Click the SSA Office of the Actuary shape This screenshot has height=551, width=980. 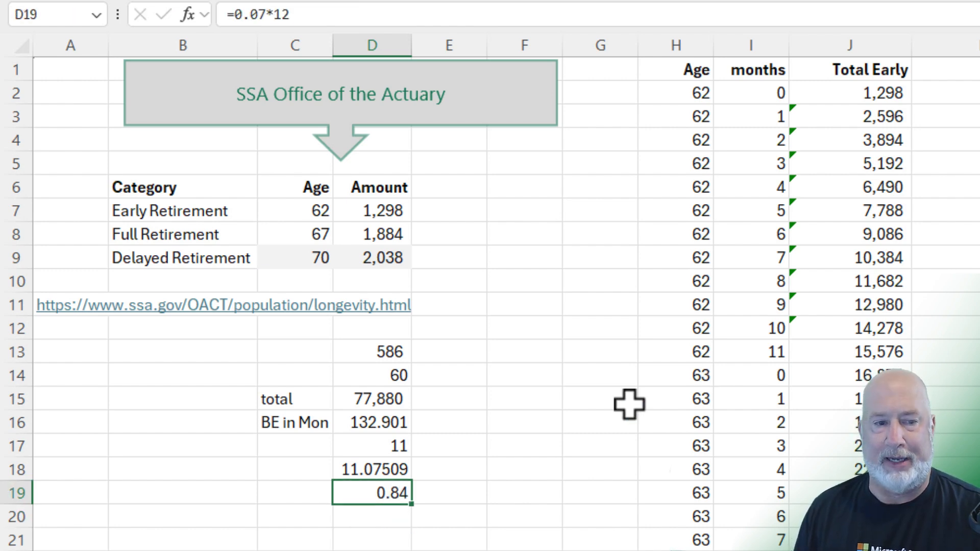tap(340, 93)
